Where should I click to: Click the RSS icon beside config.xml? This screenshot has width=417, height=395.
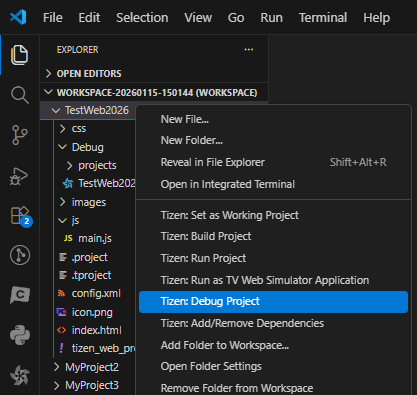pyautogui.click(x=61, y=293)
